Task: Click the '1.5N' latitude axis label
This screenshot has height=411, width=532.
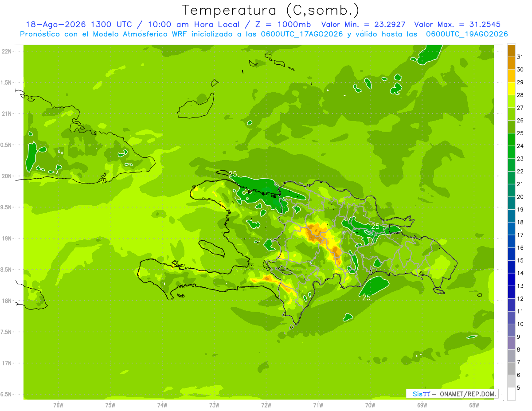Action: click(x=7, y=82)
